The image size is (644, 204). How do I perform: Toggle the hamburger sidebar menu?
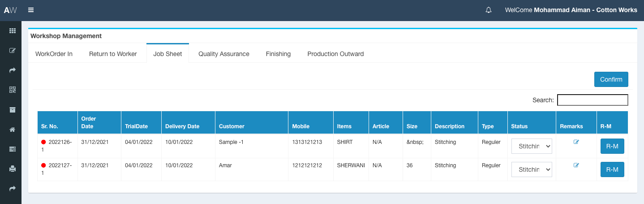click(30, 10)
